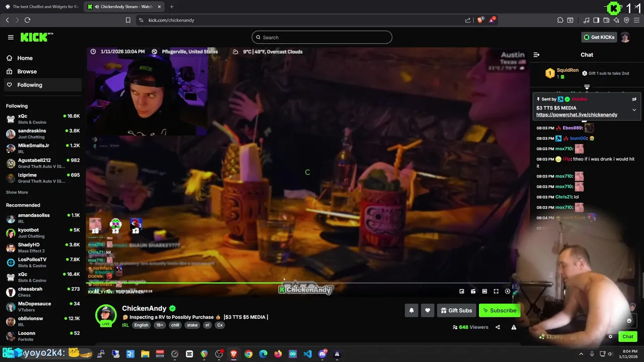Open Firefox from the taskbar
Viewport: 644px width, 362px height.
pyautogui.click(x=278, y=354)
